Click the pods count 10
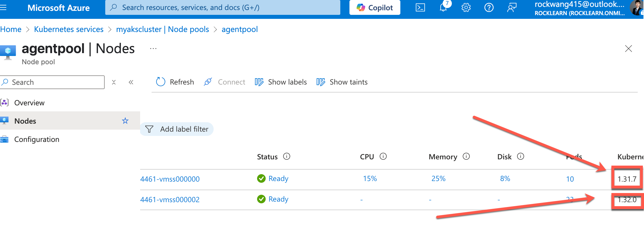 tap(570, 179)
